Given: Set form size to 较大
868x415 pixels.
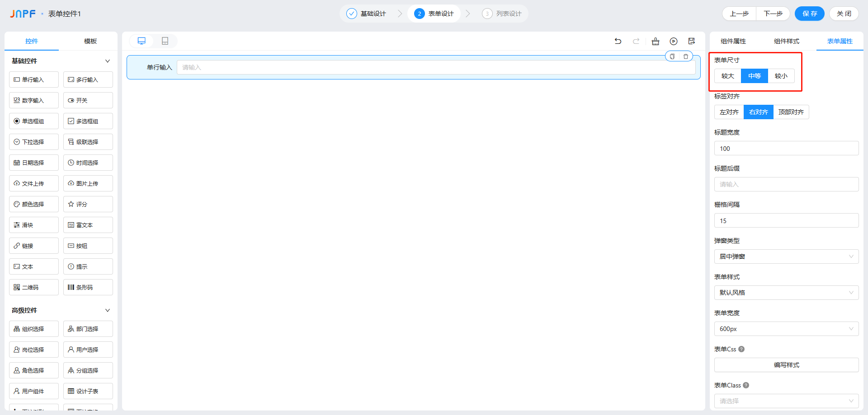Looking at the screenshot, I should [x=728, y=76].
